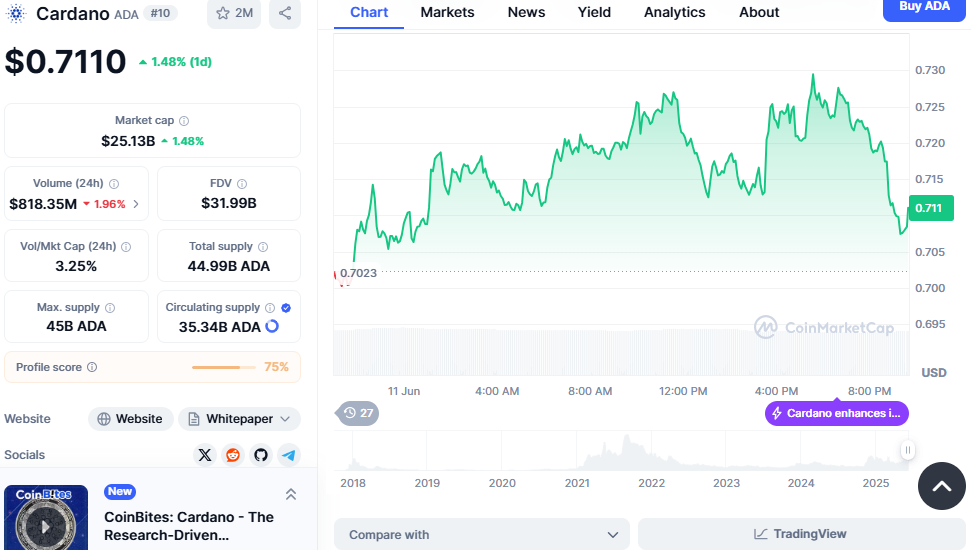Click the 1.48% (1d) change indicator
This screenshot has height=550, width=971.
pos(175,62)
